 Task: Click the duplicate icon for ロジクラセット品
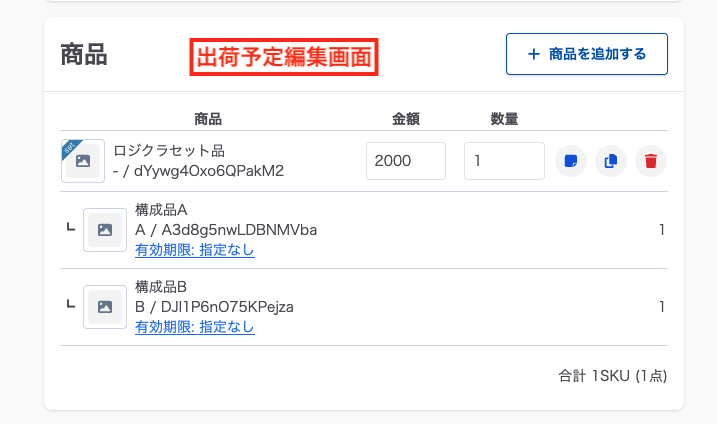tap(611, 161)
